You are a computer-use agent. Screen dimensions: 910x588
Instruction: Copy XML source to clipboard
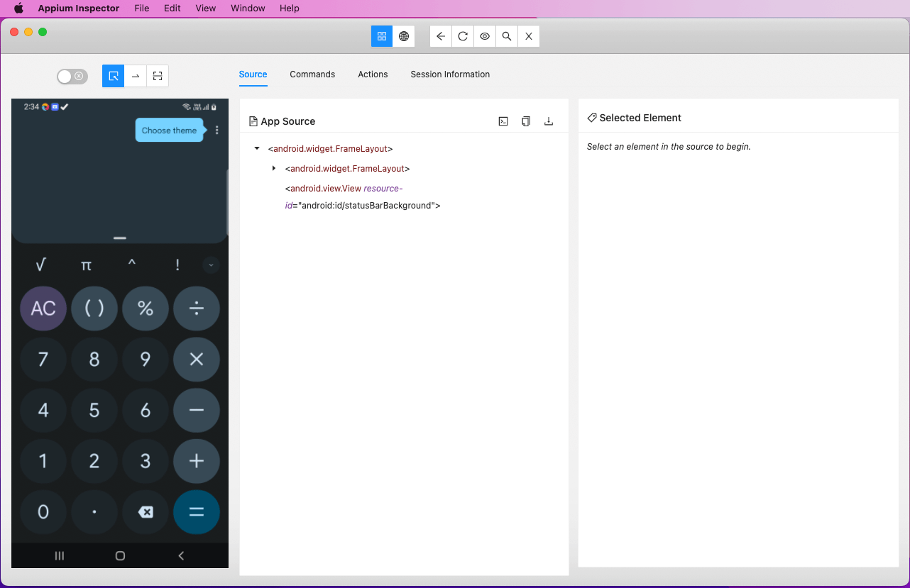(526, 121)
